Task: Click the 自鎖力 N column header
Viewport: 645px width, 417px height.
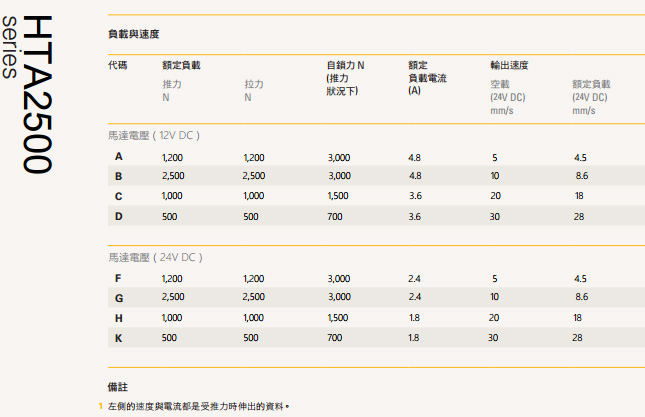Action: click(x=346, y=78)
